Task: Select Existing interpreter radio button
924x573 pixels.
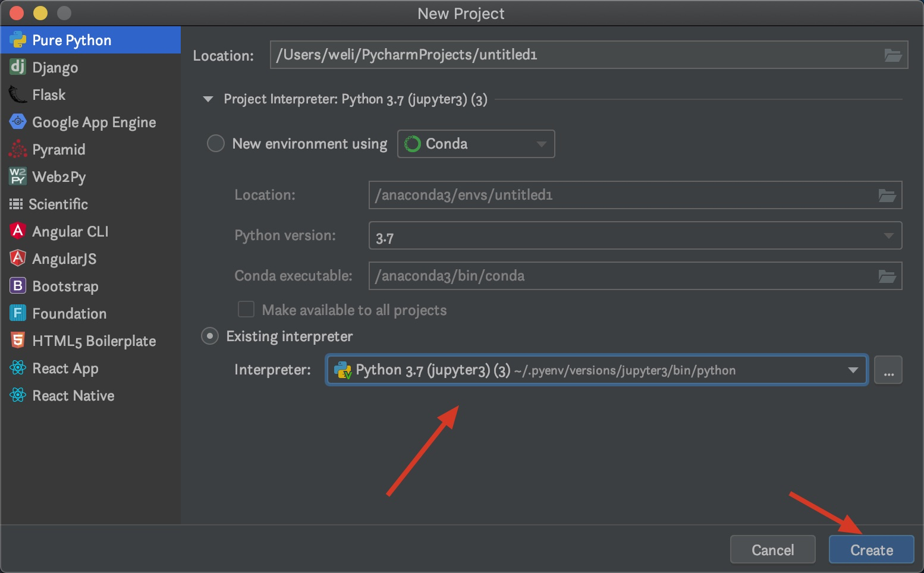Action: point(209,336)
